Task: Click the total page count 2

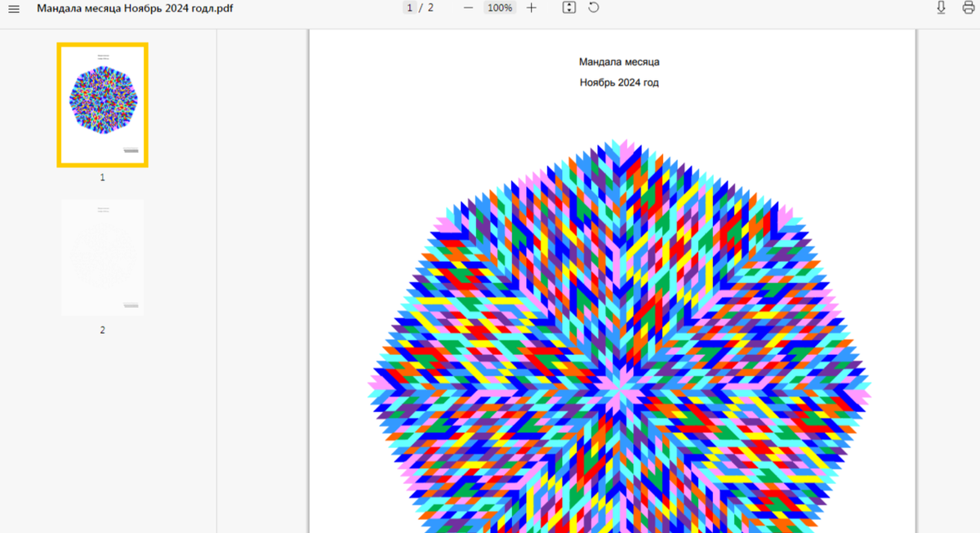Action: tap(430, 7)
